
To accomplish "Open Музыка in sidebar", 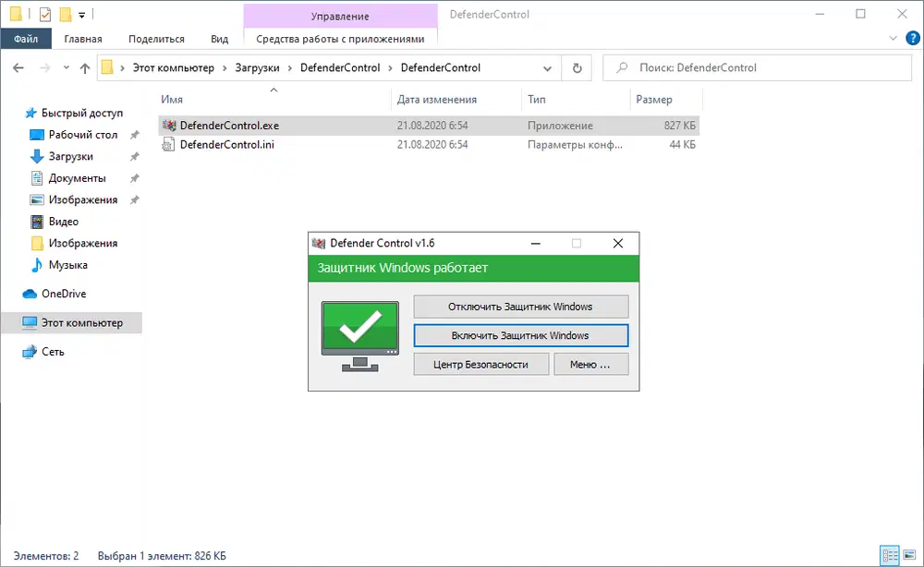I will (x=67, y=265).
